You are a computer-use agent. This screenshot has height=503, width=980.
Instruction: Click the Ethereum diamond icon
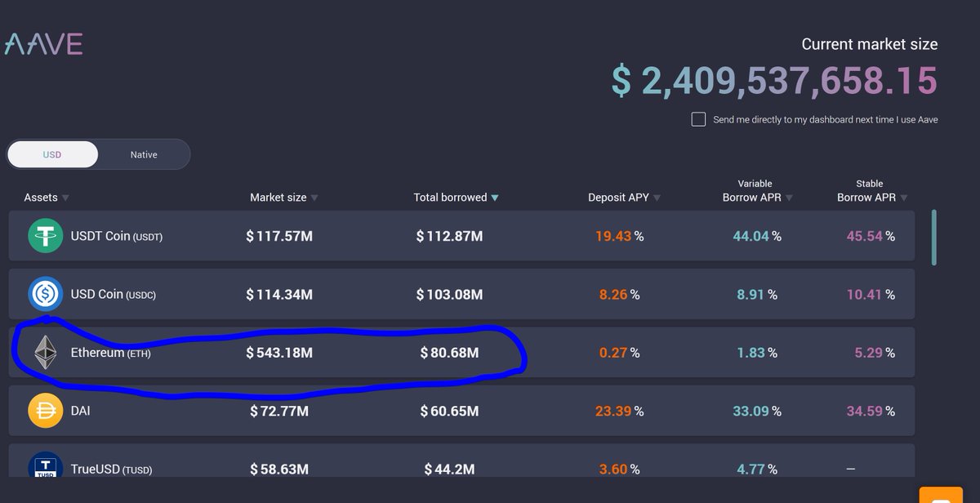pos(45,353)
